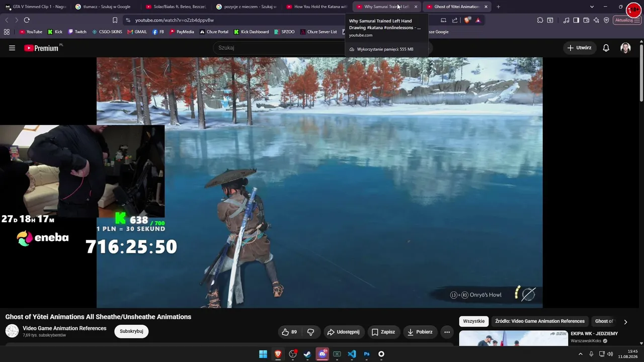This screenshot has height=362, width=644.
Task: Save the video with Zapisz
Action: click(x=383, y=332)
